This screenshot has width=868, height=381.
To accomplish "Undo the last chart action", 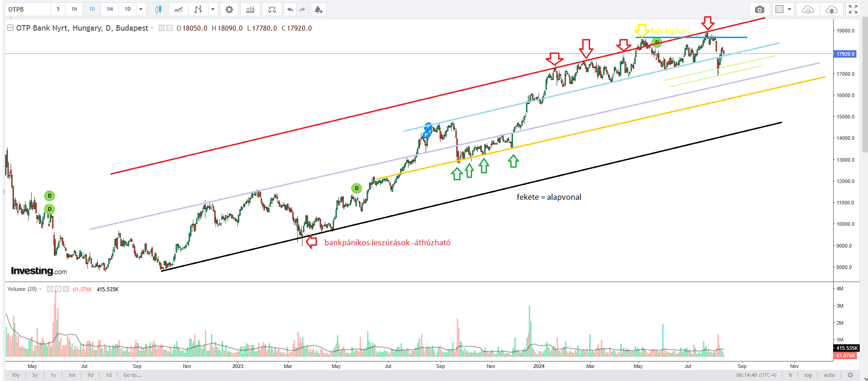I will (x=290, y=9).
